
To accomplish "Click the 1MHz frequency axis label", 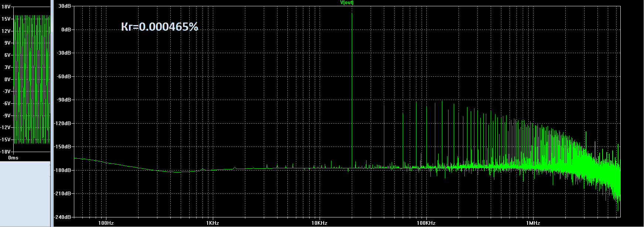I will point(533,223).
